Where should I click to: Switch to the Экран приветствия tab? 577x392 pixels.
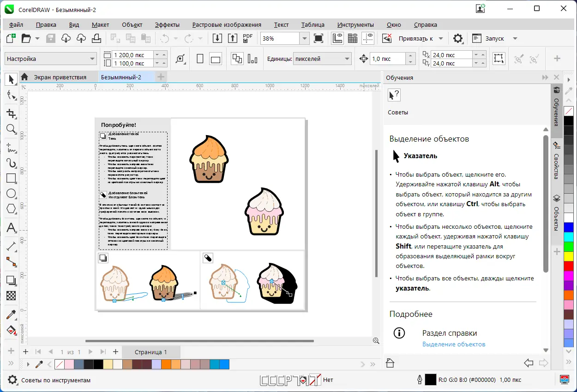[60, 77]
